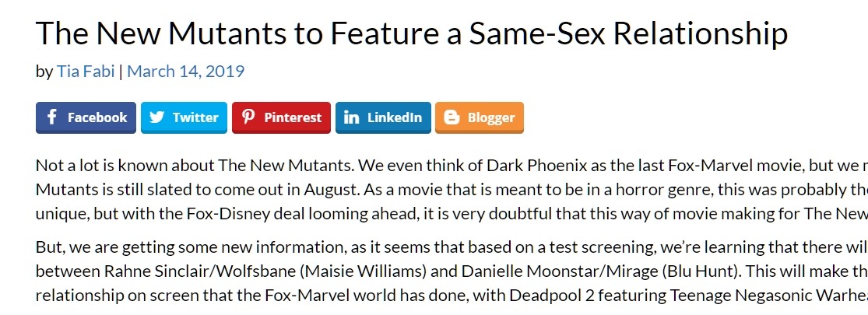Share via the LinkedIn button label
Viewport: 868px width, 315px height.
click(x=395, y=117)
